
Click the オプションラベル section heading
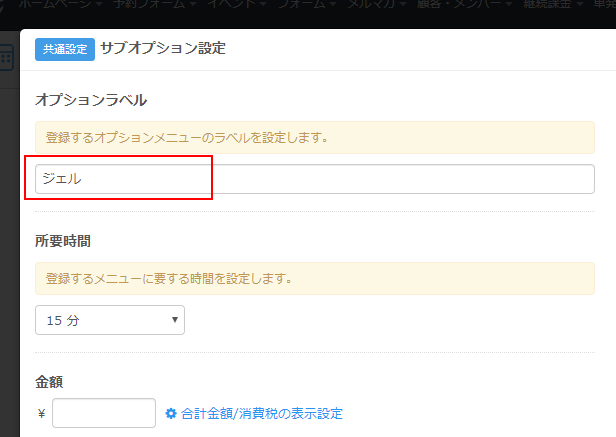click(91, 101)
